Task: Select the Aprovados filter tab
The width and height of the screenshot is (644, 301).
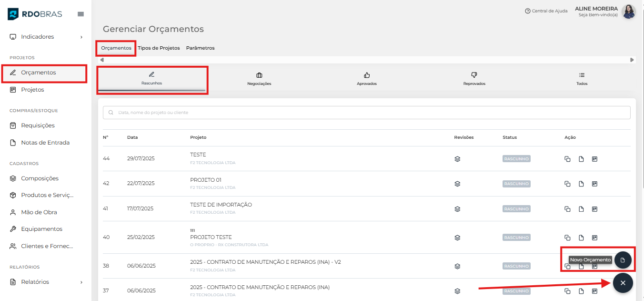Action: pos(367,79)
